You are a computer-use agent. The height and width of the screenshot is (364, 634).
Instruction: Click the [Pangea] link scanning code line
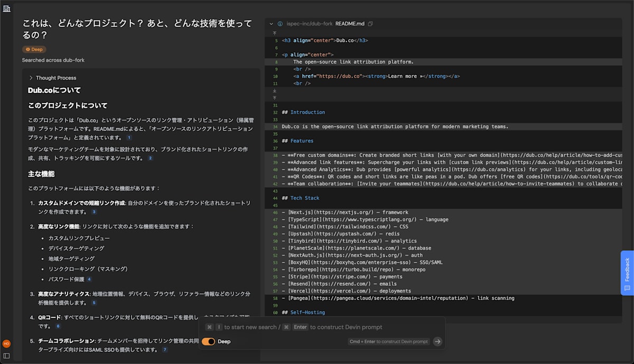click(398, 298)
